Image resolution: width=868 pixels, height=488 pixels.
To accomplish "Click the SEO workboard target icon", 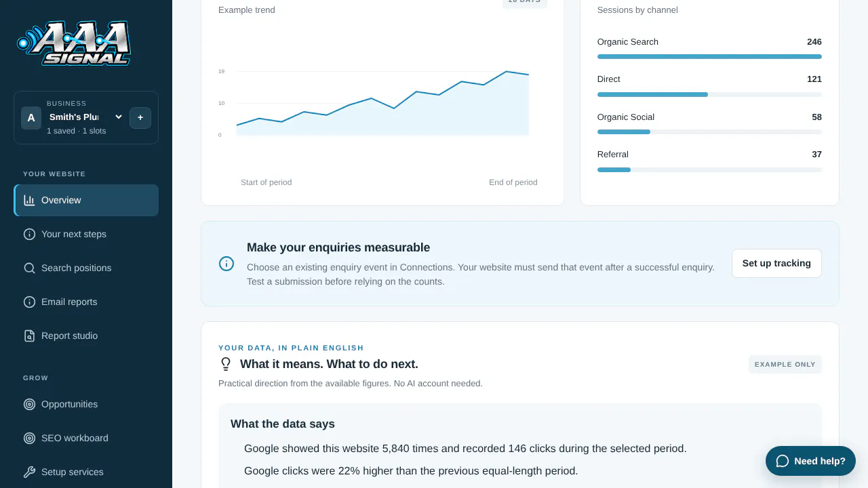I will (x=29, y=438).
